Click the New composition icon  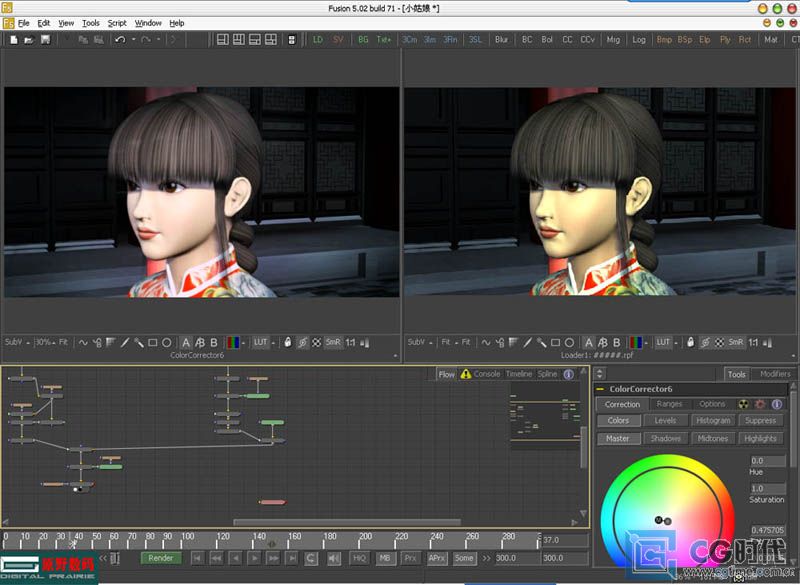(14, 39)
